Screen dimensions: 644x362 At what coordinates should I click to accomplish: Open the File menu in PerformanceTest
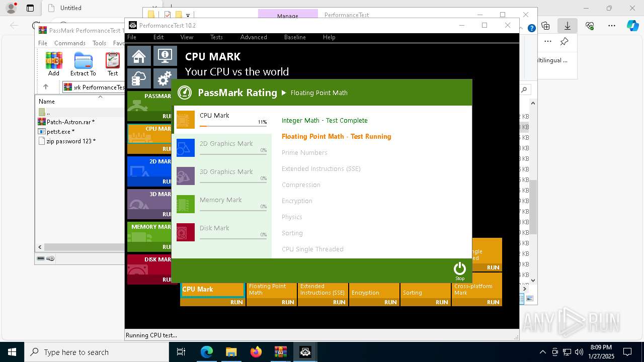tap(132, 37)
